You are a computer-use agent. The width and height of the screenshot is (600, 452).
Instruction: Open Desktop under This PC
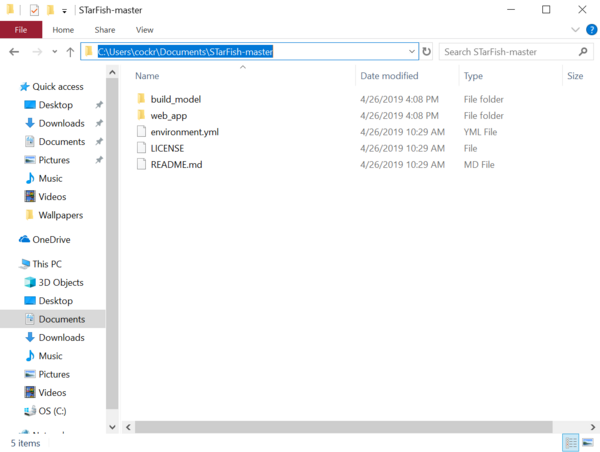coord(55,301)
